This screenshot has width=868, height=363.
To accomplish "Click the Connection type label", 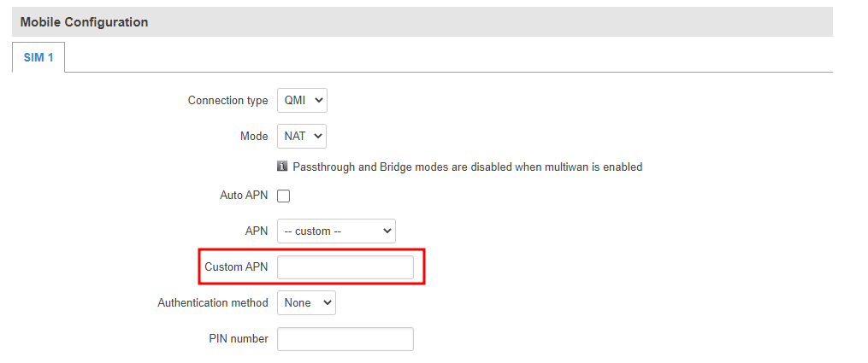I will [x=227, y=101].
